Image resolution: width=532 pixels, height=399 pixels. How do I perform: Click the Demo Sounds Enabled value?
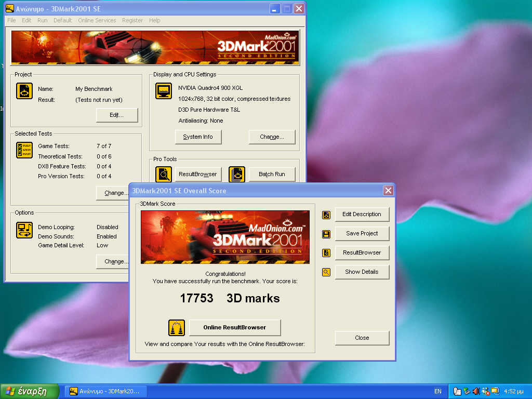pyautogui.click(x=107, y=236)
